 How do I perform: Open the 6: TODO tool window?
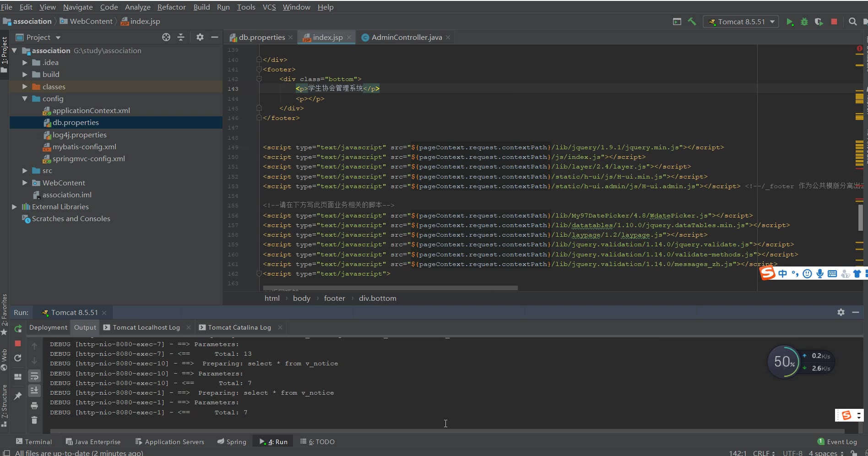317,442
